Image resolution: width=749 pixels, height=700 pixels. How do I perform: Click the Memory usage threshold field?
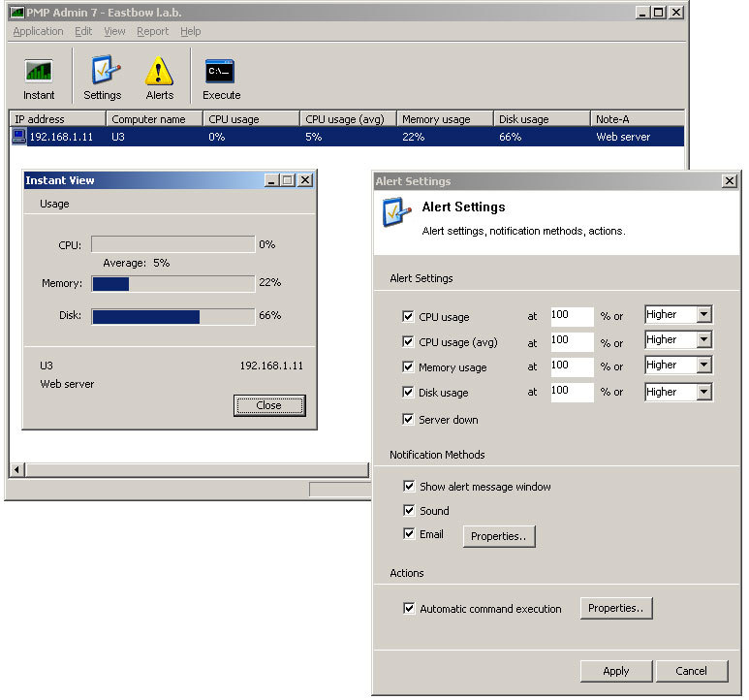click(572, 366)
